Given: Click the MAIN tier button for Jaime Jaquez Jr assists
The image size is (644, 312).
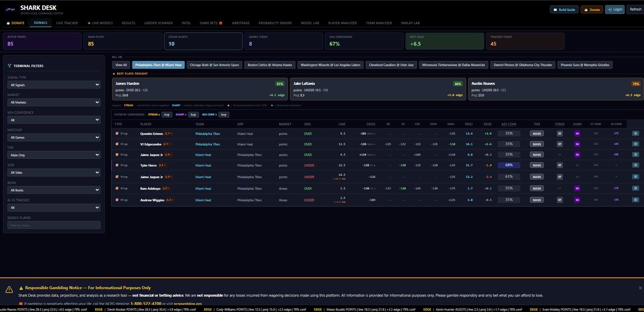Looking at the screenshot, I should pyautogui.click(x=537, y=155).
